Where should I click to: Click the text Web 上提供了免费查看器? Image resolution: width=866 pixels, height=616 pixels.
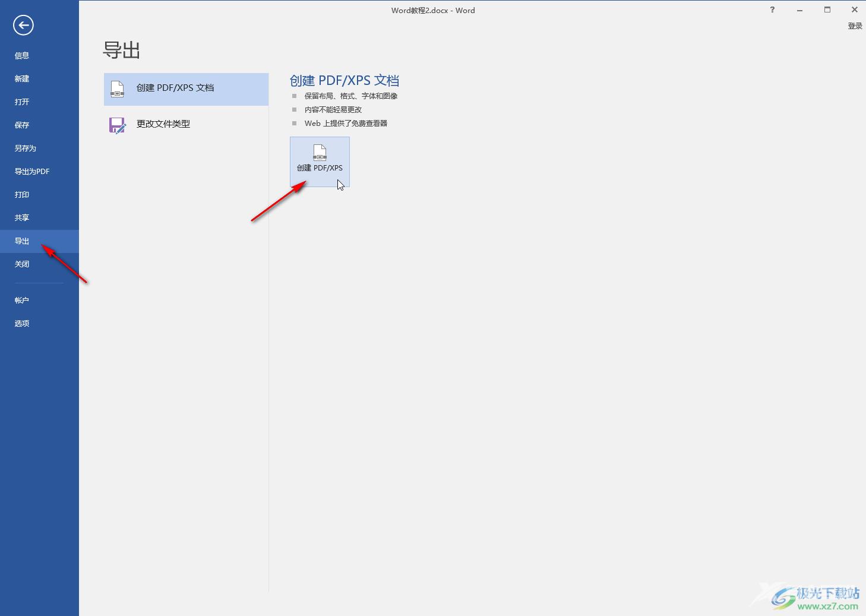(x=346, y=123)
